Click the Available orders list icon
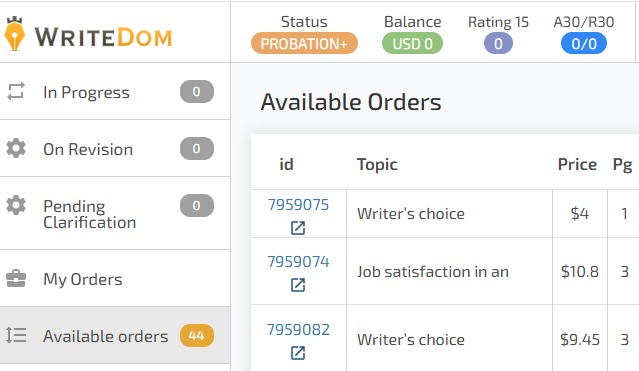639x371 pixels. [16, 336]
